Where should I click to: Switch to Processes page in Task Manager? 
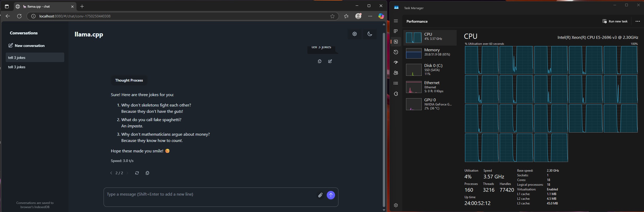click(396, 31)
